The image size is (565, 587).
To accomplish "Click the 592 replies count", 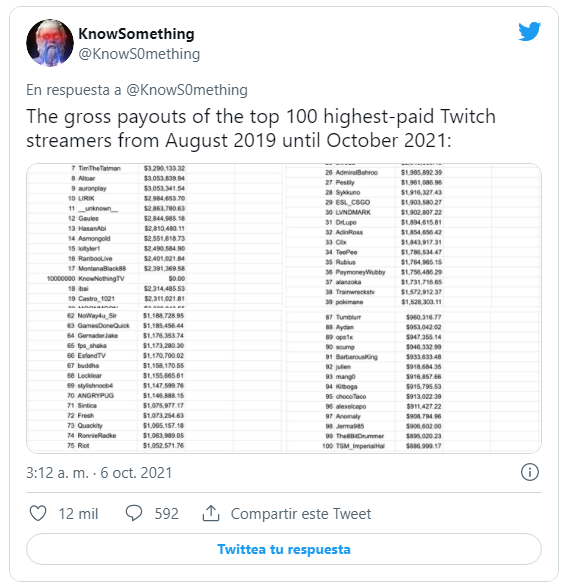I will [x=167, y=514].
